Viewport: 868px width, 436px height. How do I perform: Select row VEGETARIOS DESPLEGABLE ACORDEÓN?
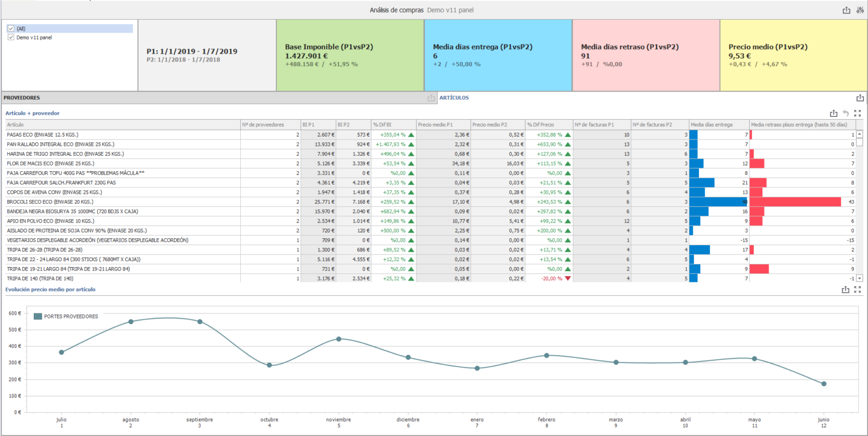[431, 240]
